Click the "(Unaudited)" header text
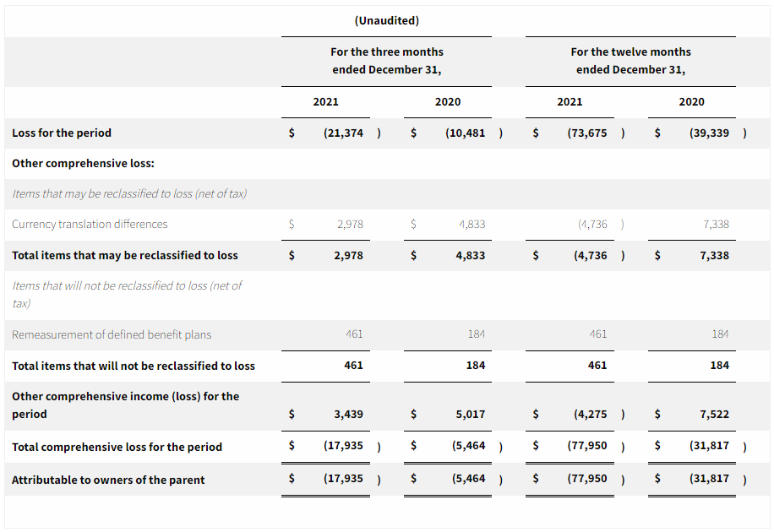The height and width of the screenshot is (532, 774). 386,20
